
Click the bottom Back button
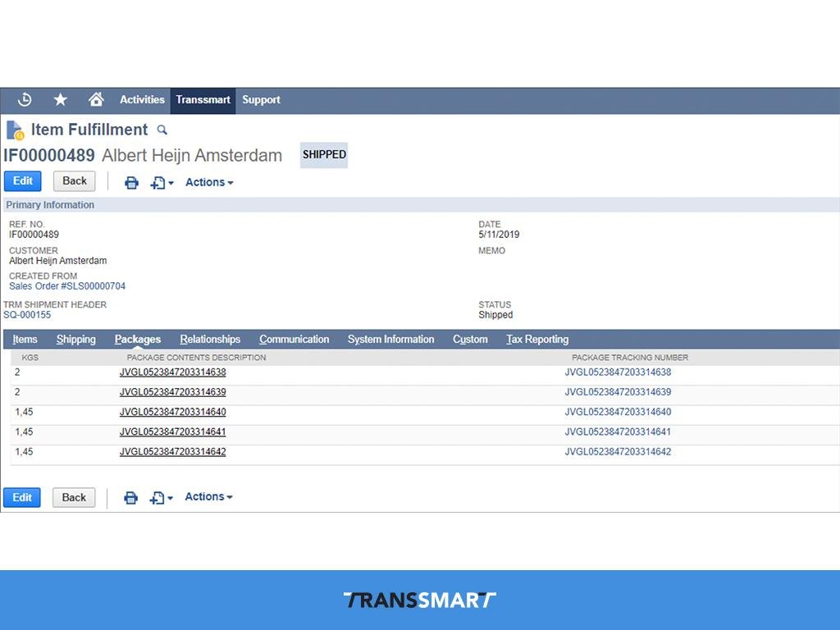(x=74, y=498)
